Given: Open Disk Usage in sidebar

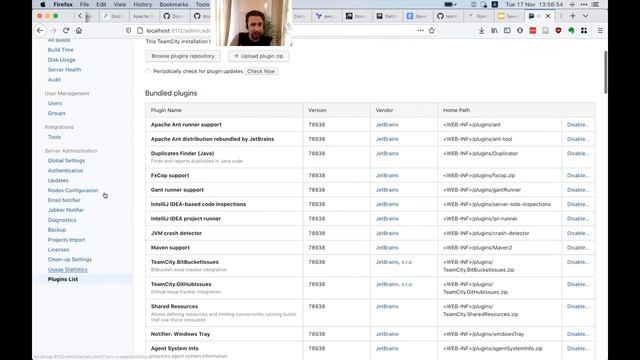Looking at the screenshot, I should coord(62,60).
